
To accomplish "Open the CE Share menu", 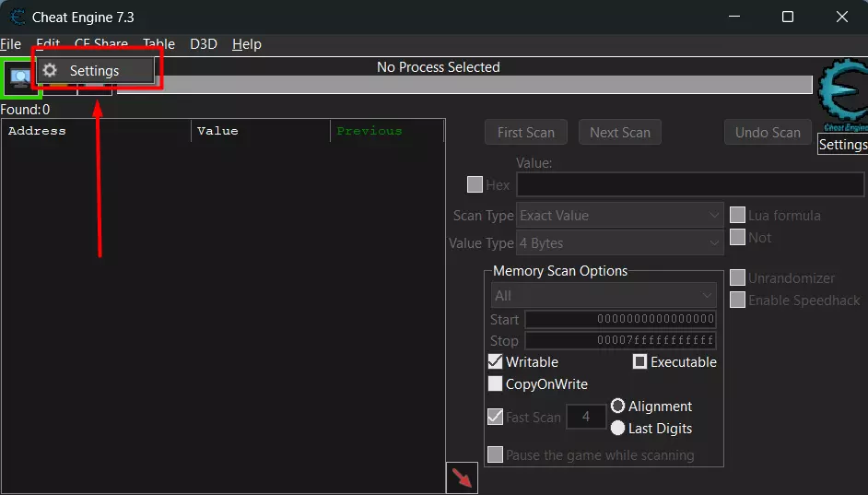I will [101, 43].
